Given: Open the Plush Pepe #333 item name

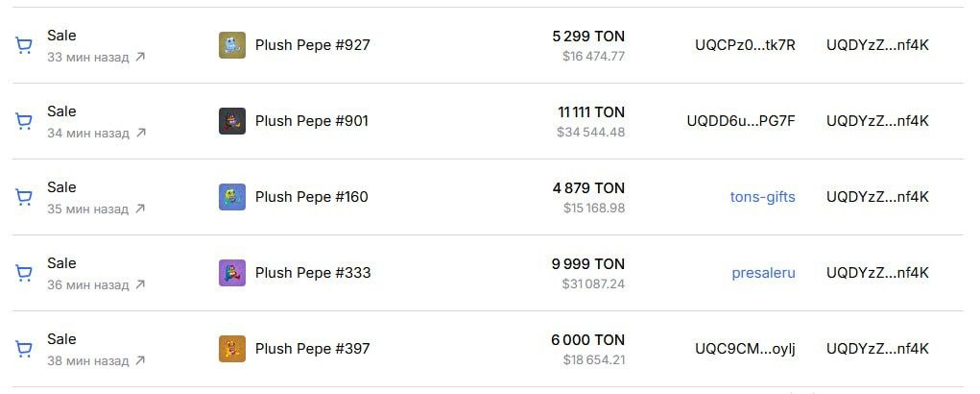Looking at the screenshot, I should pos(313,273).
